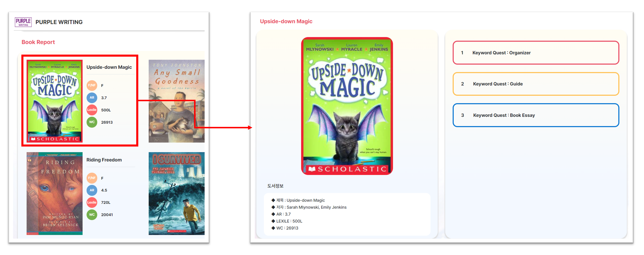Click the WC badge showing 26913
644x255 pixels.
[92, 122]
